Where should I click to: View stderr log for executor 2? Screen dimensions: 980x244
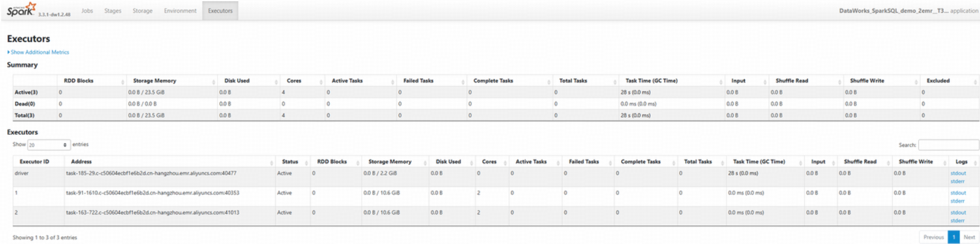tap(957, 221)
